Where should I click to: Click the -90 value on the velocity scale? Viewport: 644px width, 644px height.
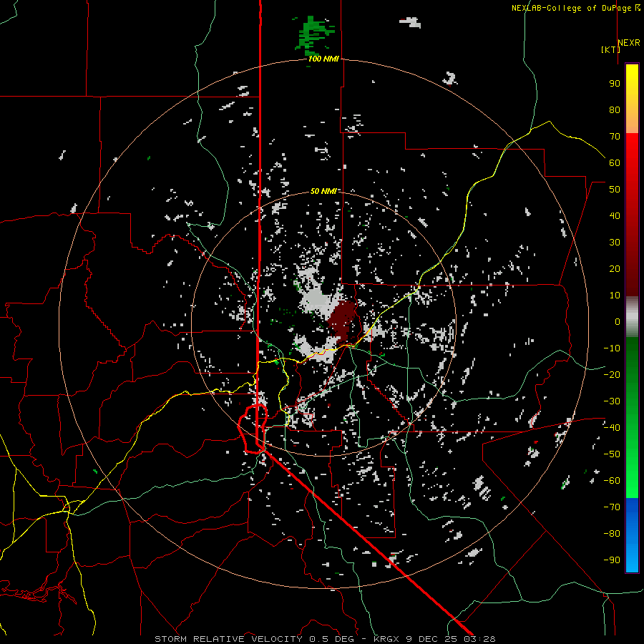612,560
